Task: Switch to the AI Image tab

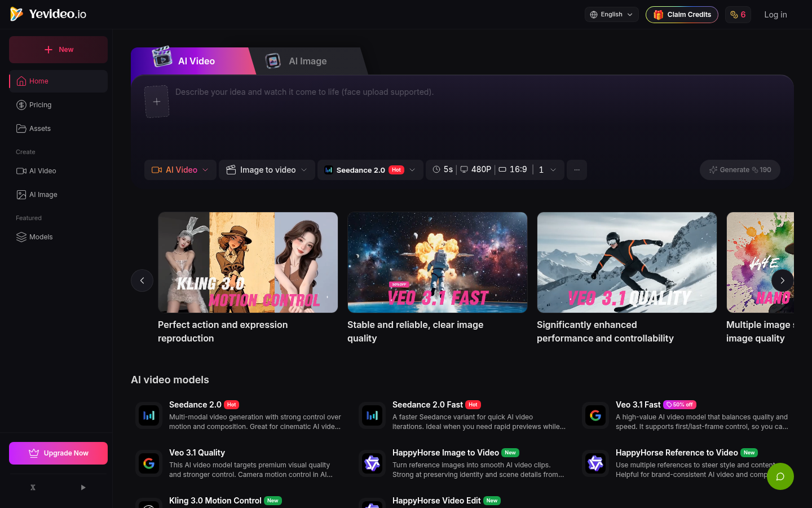Action: tap(308, 61)
